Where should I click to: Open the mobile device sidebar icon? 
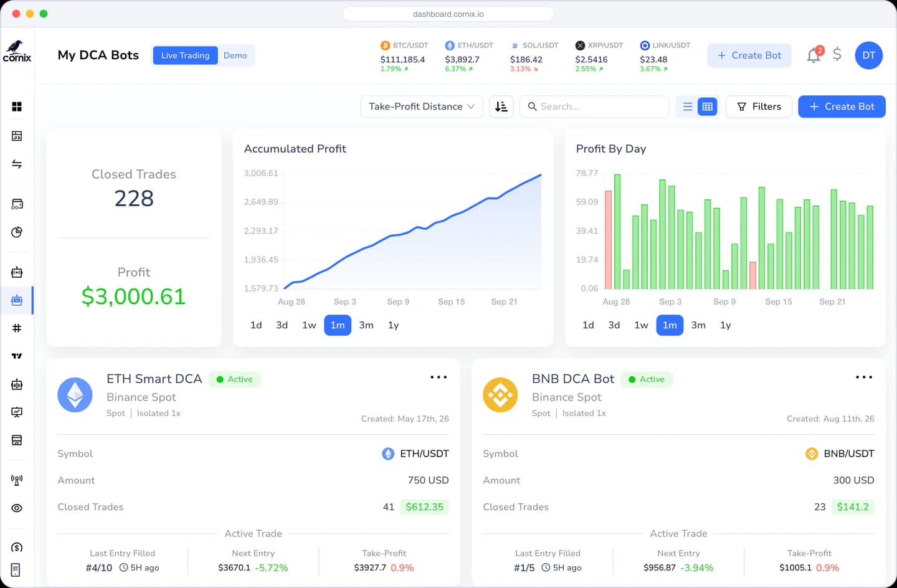point(16,570)
